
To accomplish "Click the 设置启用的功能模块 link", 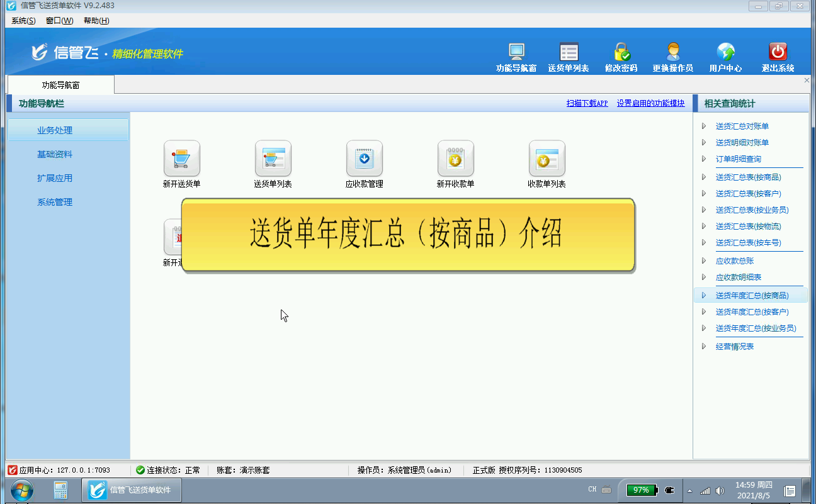I will point(650,103).
